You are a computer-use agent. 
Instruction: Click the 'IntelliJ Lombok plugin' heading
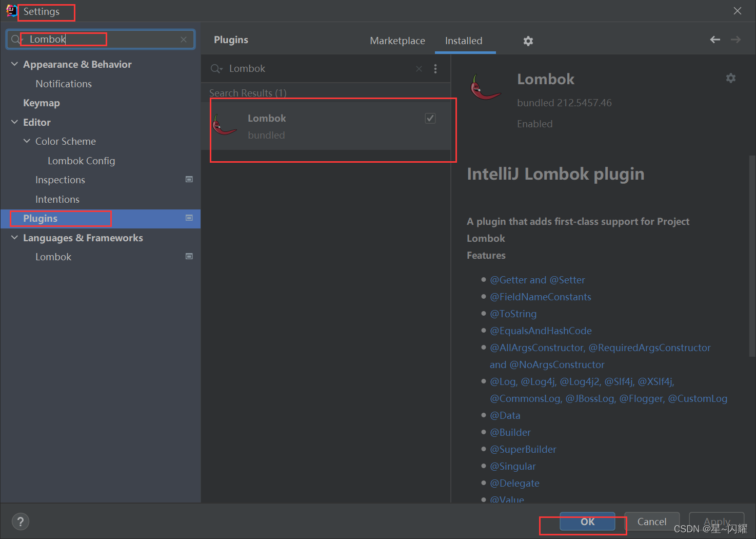pyautogui.click(x=555, y=174)
